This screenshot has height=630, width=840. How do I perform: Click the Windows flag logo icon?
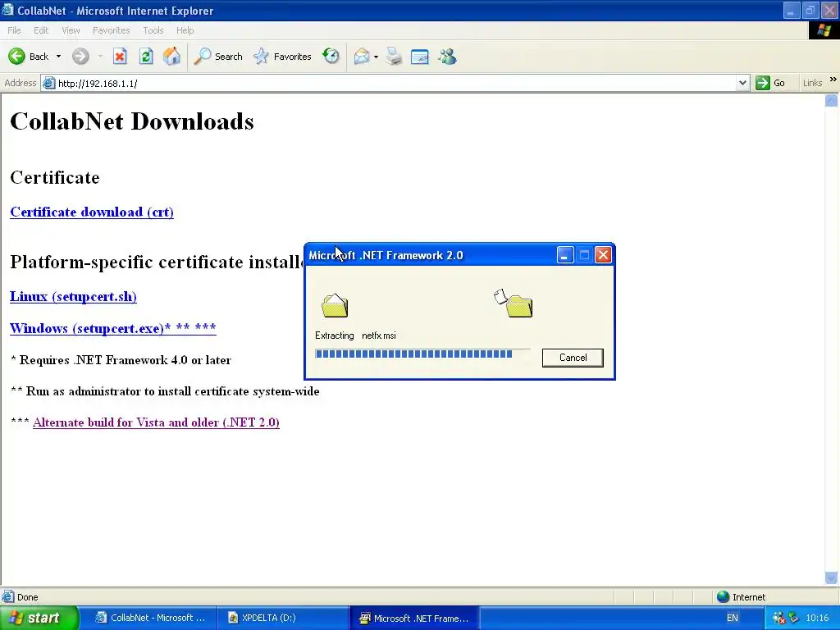point(824,30)
